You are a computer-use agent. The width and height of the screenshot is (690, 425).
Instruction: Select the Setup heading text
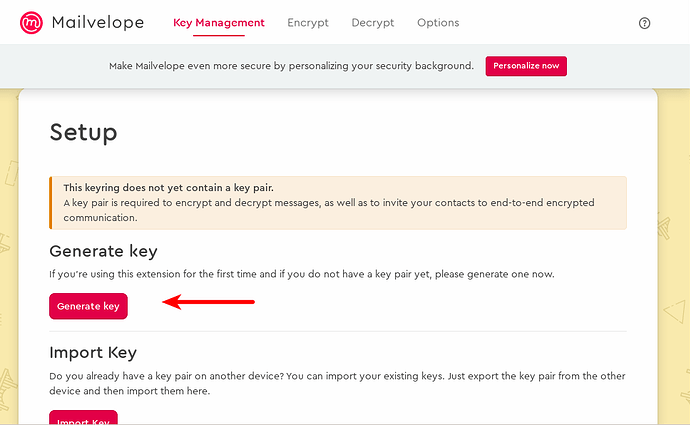click(83, 132)
